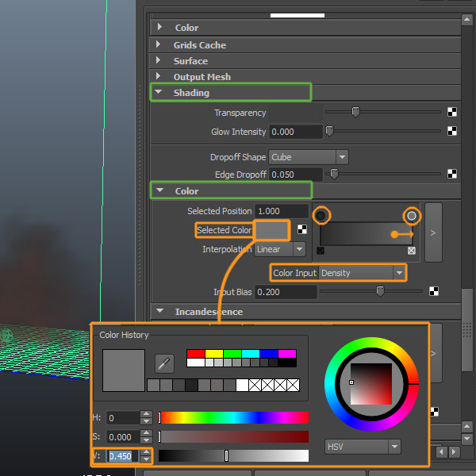The height and width of the screenshot is (476, 476).
Task: Pick magenta from the palette row
Action: [287, 354]
